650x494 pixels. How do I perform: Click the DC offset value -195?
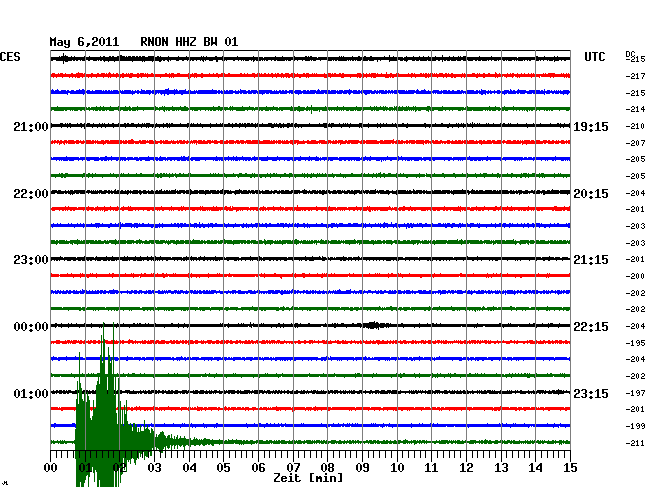coord(635,343)
